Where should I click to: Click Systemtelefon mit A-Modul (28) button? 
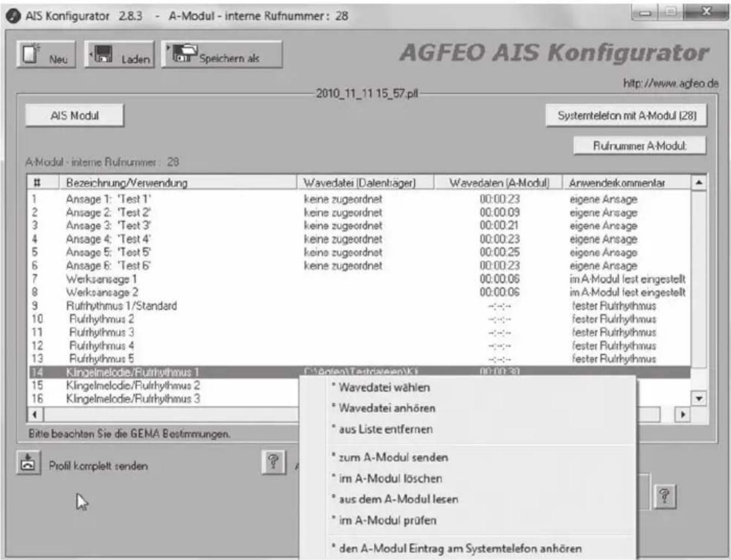(626, 116)
